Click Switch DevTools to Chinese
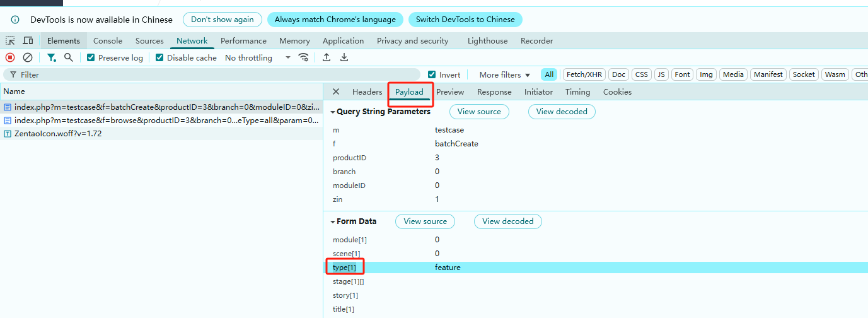The image size is (868, 318). [465, 20]
